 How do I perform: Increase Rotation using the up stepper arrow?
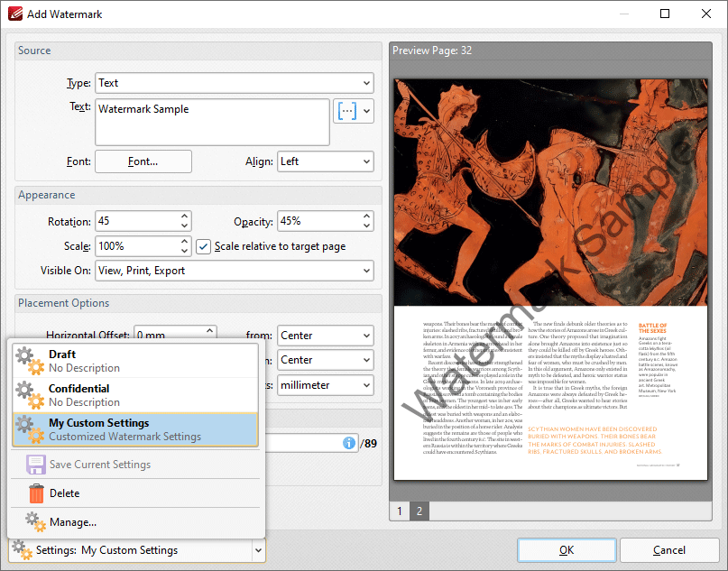[x=183, y=216]
